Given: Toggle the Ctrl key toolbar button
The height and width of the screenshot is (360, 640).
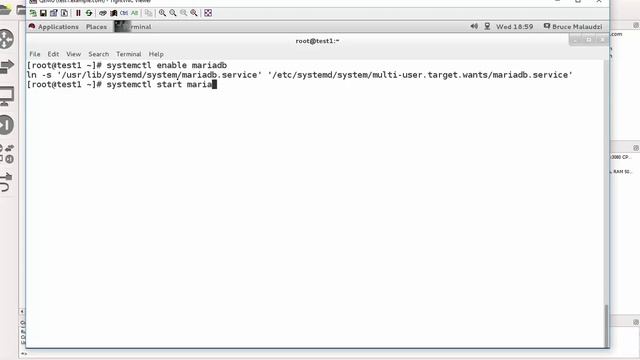Looking at the screenshot, I should tap(124, 13).
